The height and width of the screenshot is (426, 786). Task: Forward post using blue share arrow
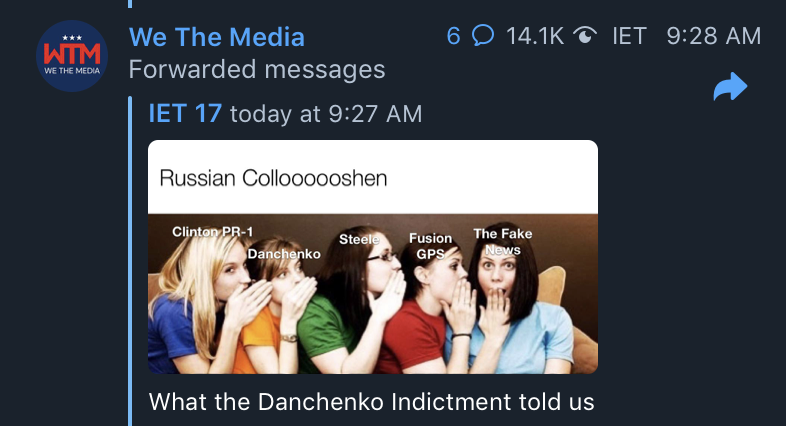(730, 87)
